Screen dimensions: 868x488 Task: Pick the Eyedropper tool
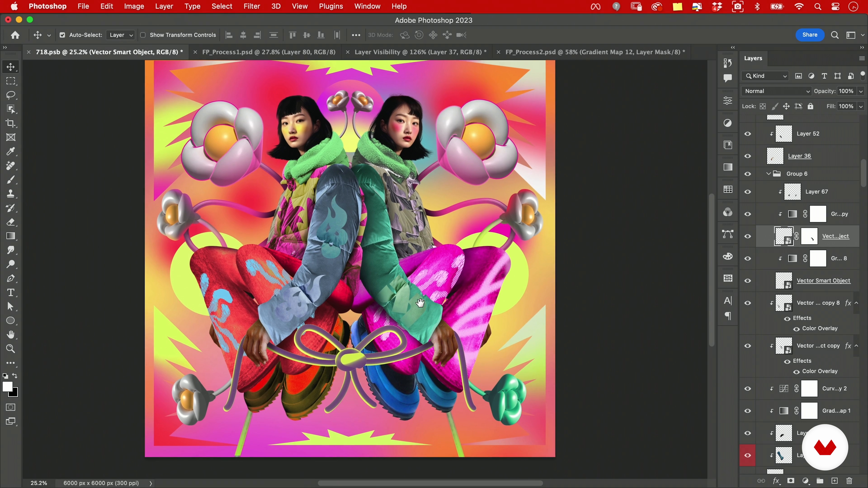tap(11, 152)
